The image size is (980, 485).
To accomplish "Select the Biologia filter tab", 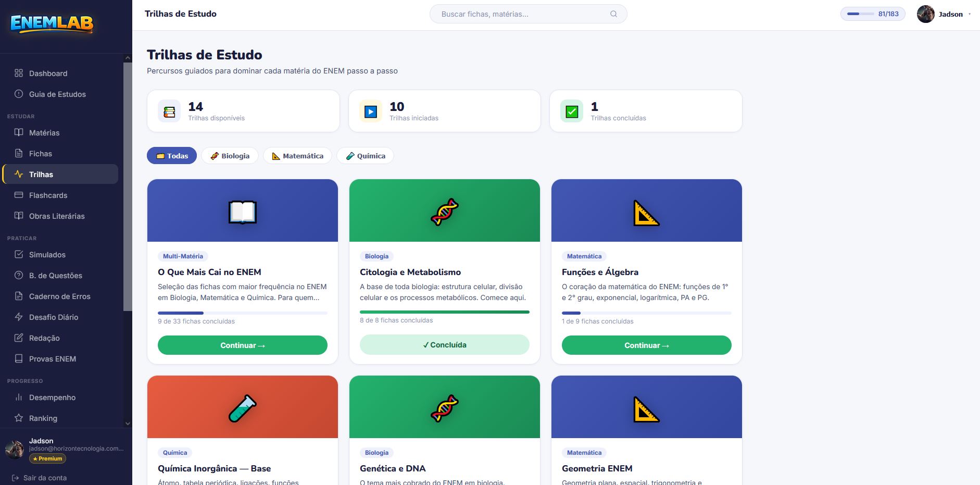I will (230, 156).
